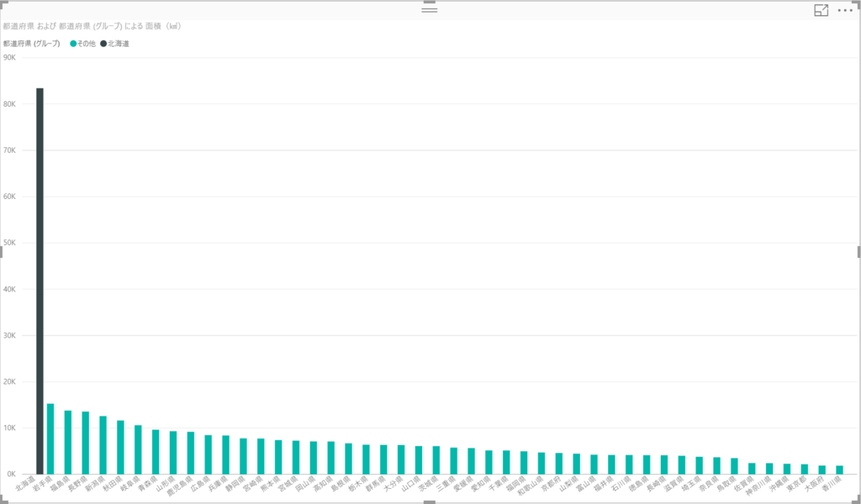Image resolution: width=861 pixels, height=504 pixels.
Task: Select the その他 legend color marker
Action: (x=73, y=44)
